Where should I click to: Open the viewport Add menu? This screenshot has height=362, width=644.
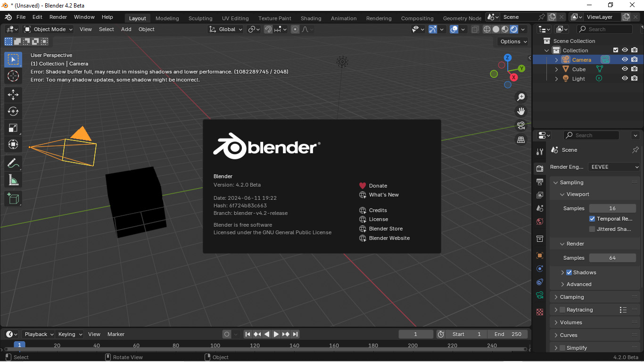(126, 29)
